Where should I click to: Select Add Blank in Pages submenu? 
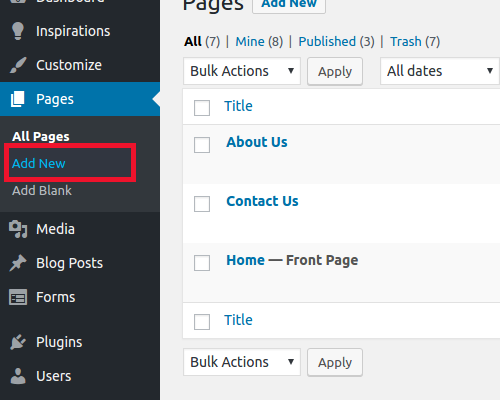click(x=42, y=191)
